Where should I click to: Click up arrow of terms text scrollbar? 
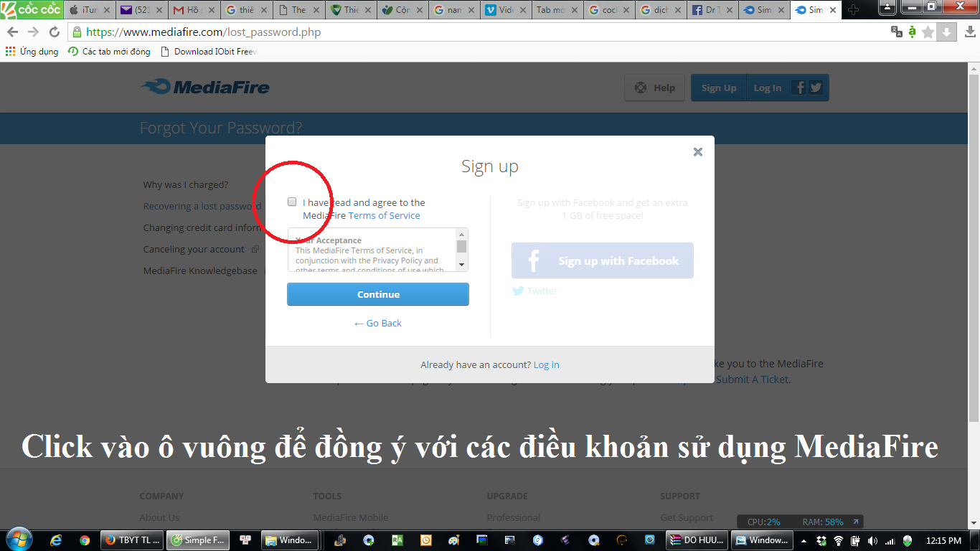click(x=462, y=235)
